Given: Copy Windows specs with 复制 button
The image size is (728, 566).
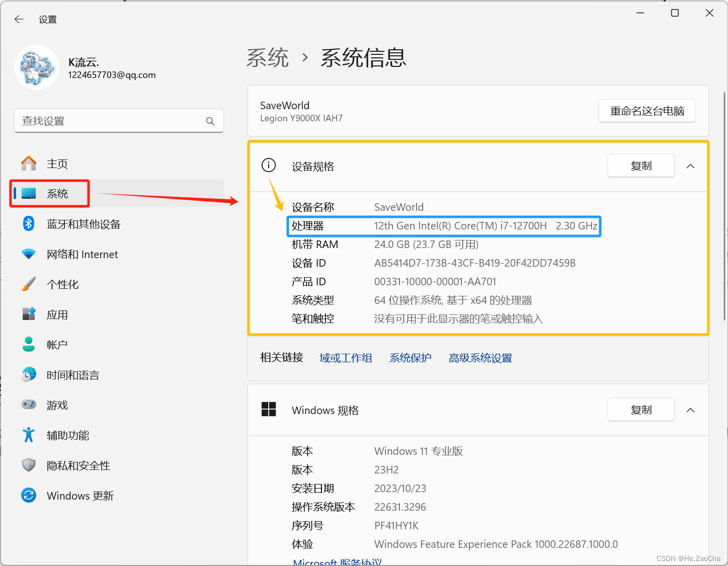Looking at the screenshot, I should [x=641, y=410].
